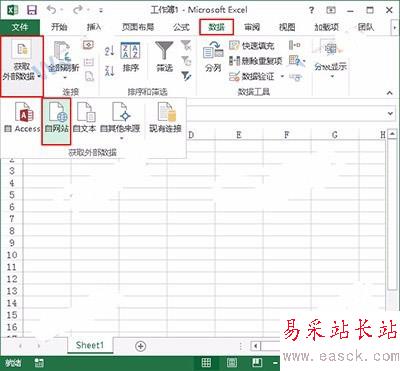This screenshot has width=400, height=371.
Task: Open 数据验证 dropdown arrow
Action: pos(282,77)
